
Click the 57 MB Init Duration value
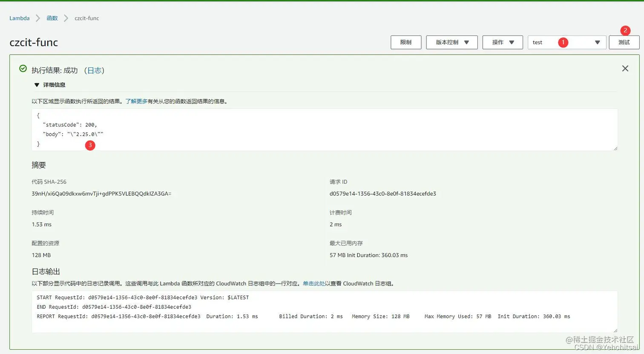click(x=368, y=255)
